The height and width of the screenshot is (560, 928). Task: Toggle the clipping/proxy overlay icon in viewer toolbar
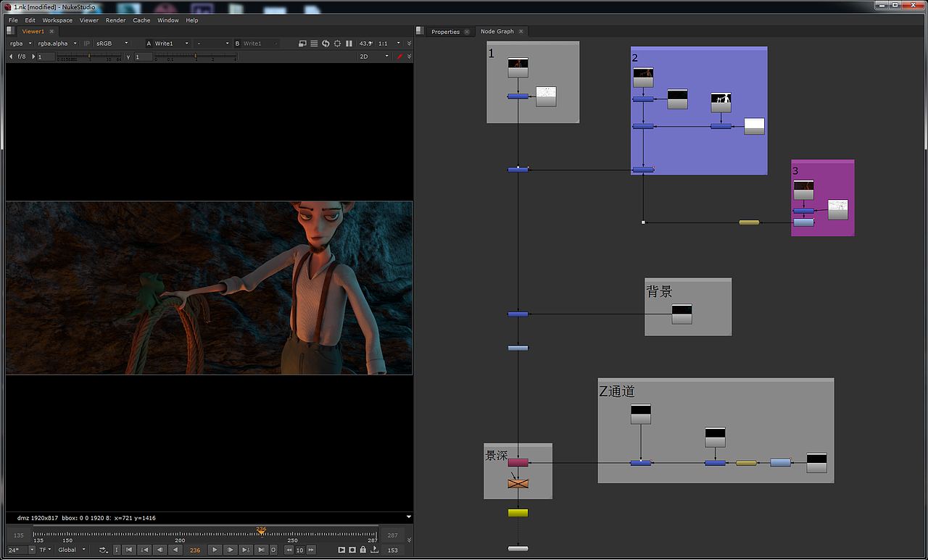pyautogui.click(x=302, y=43)
